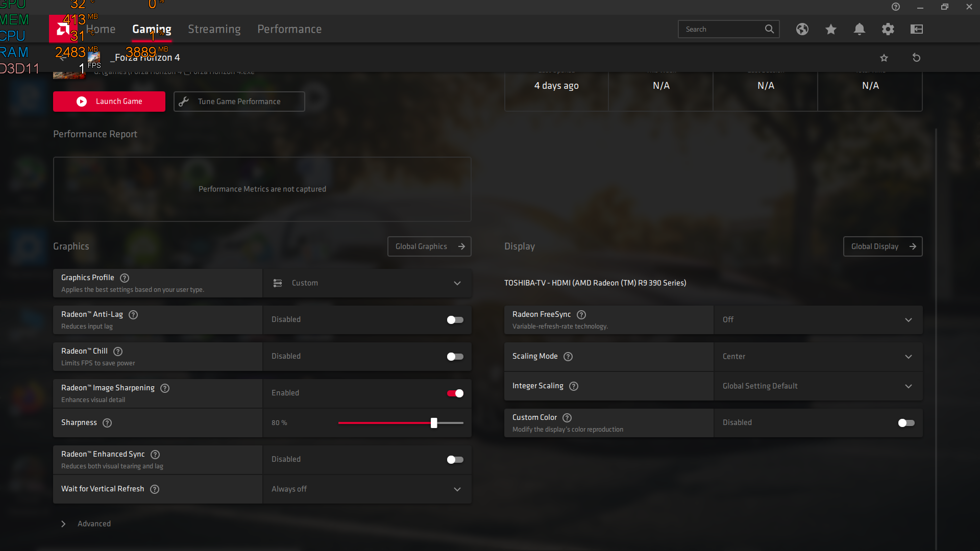Show help tooltip for Radeon Chill
The height and width of the screenshot is (551, 980).
(x=118, y=351)
